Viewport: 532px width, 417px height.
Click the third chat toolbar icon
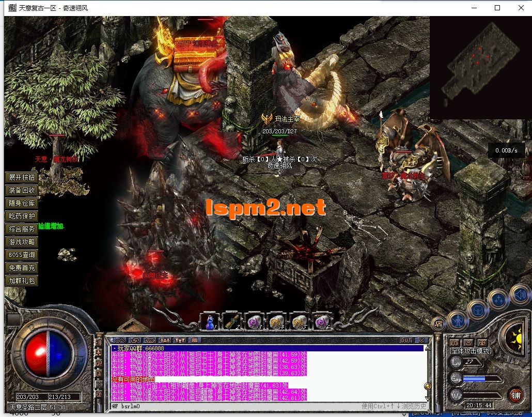click(x=150, y=341)
